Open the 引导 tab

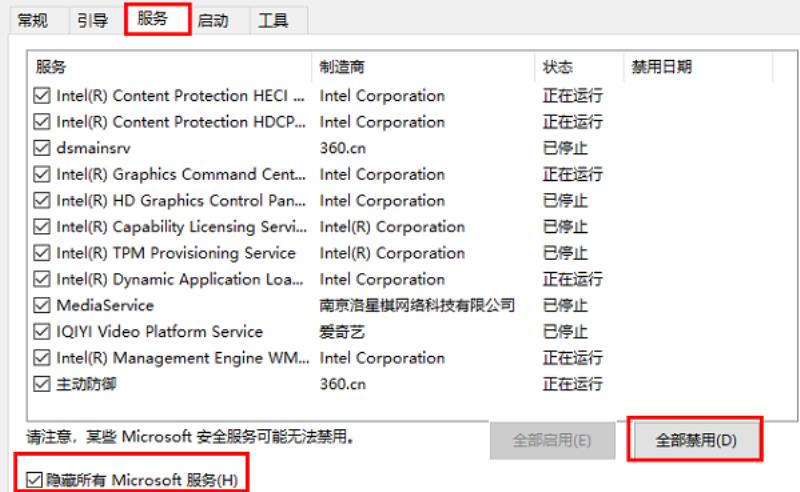point(93,20)
